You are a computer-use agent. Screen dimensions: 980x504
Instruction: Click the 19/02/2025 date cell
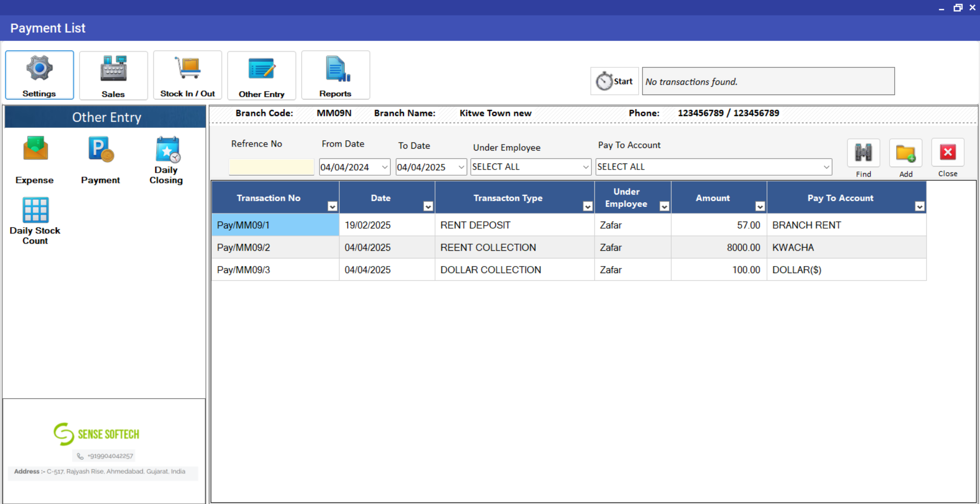(x=387, y=225)
